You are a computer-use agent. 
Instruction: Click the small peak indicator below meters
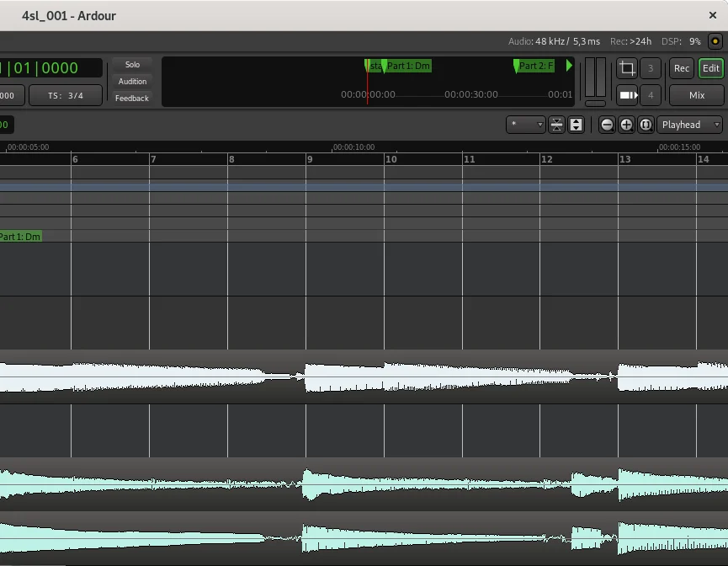[595, 103]
